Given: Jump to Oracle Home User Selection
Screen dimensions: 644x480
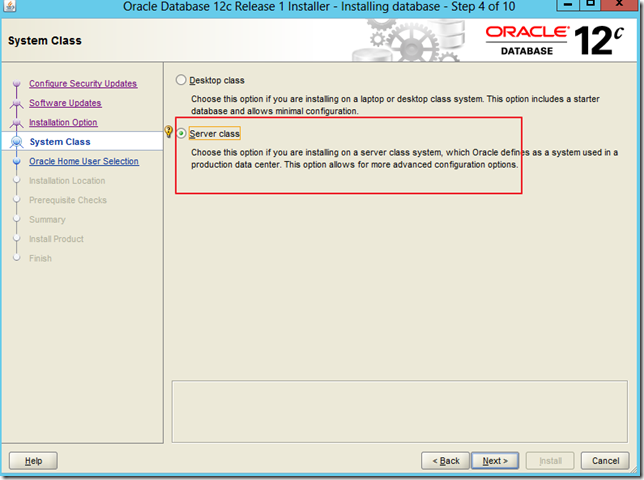Looking at the screenshot, I should (84, 161).
